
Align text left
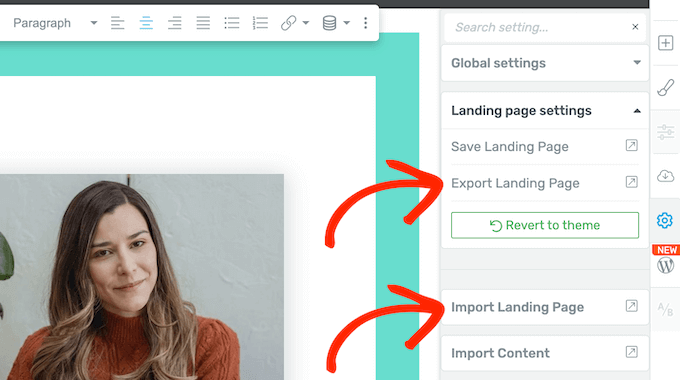tap(118, 23)
